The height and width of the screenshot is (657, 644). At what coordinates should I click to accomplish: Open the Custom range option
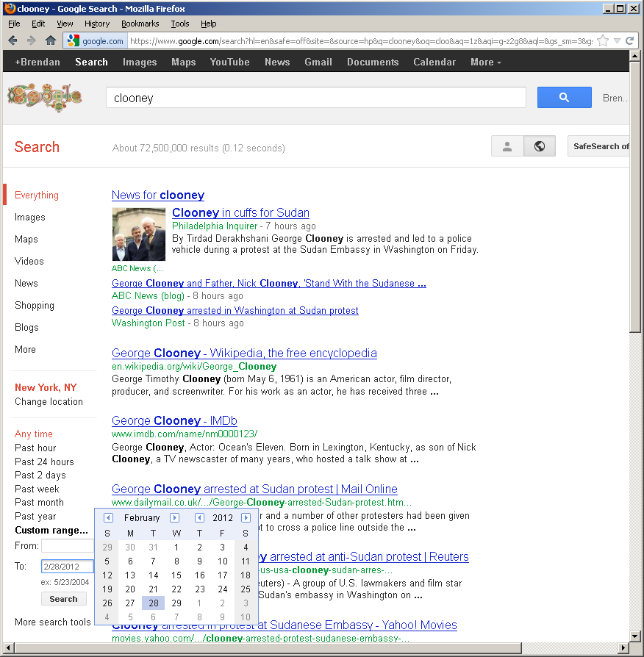pyautogui.click(x=51, y=530)
